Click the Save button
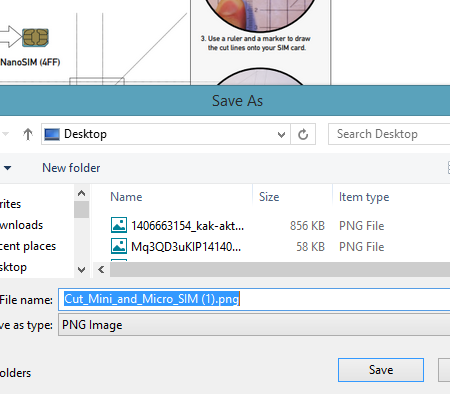The image size is (450, 400). pyautogui.click(x=381, y=370)
